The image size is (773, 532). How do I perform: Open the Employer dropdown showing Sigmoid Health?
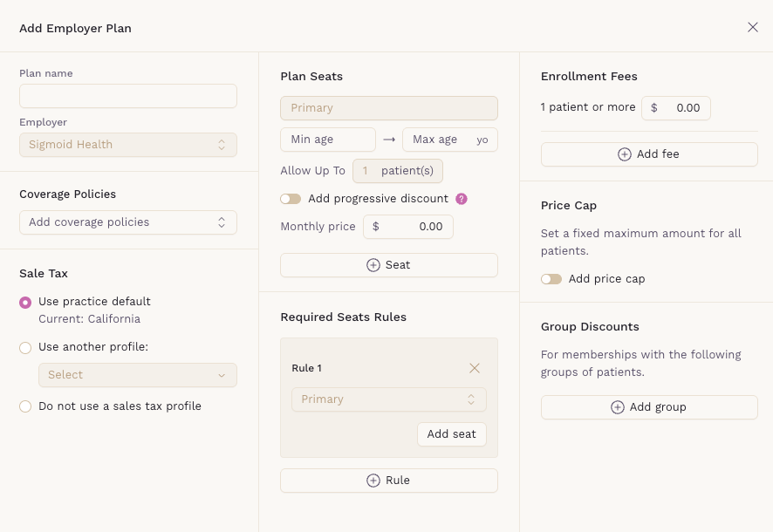128,145
